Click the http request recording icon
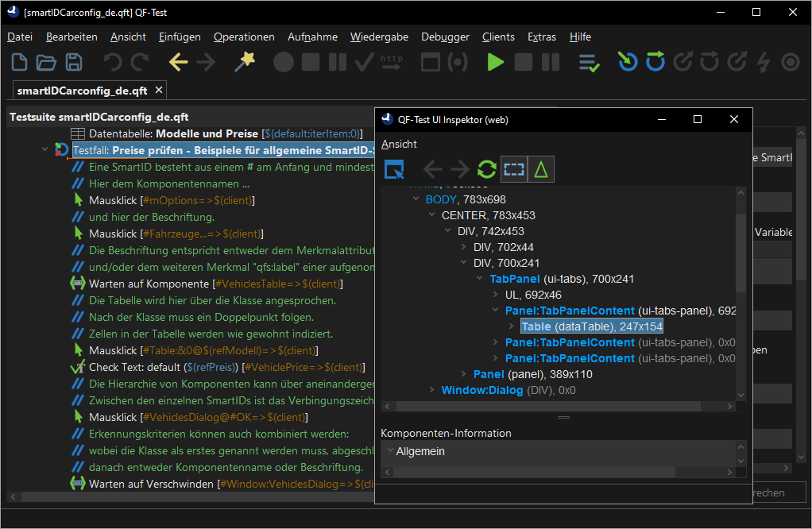This screenshot has height=529, width=812. click(x=392, y=62)
